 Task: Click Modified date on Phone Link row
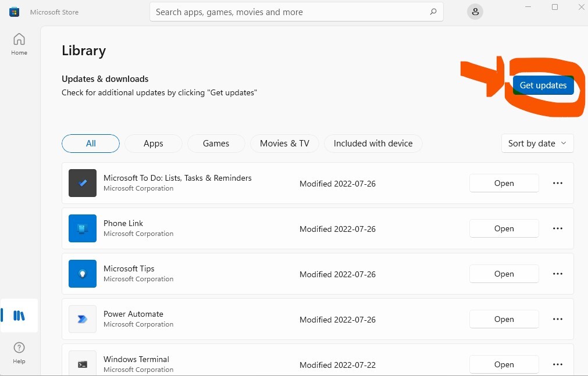337,229
